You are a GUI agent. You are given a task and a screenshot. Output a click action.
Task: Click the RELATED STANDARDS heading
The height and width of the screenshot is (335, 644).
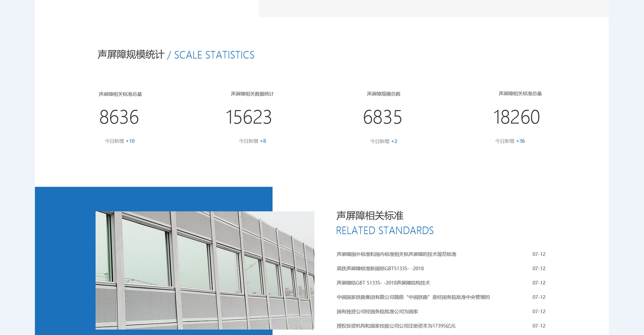pyautogui.click(x=385, y=230)
